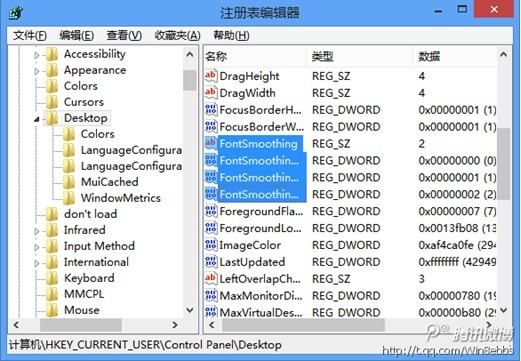Expand the Accessibility tree node

(x=37, y=55)
